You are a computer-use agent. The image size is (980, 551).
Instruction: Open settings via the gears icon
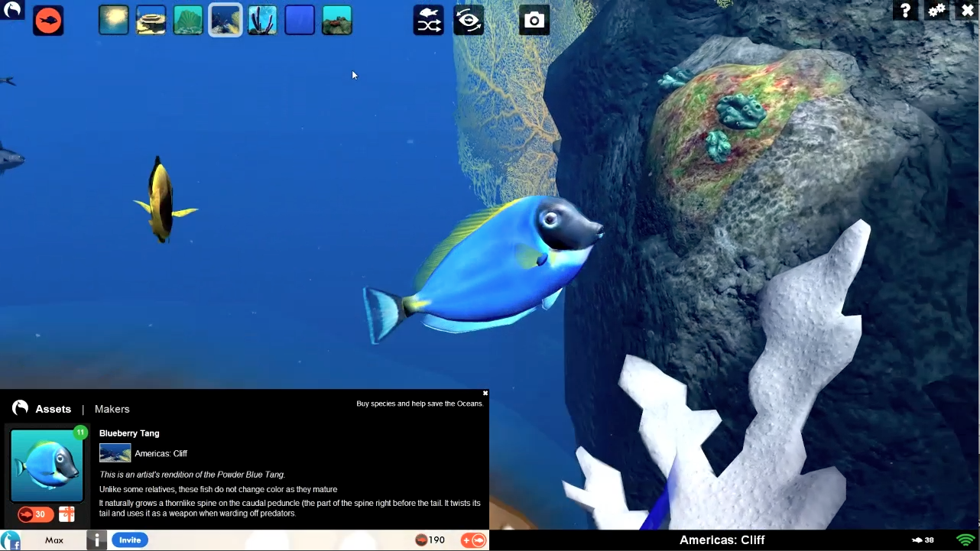point(936,11)
